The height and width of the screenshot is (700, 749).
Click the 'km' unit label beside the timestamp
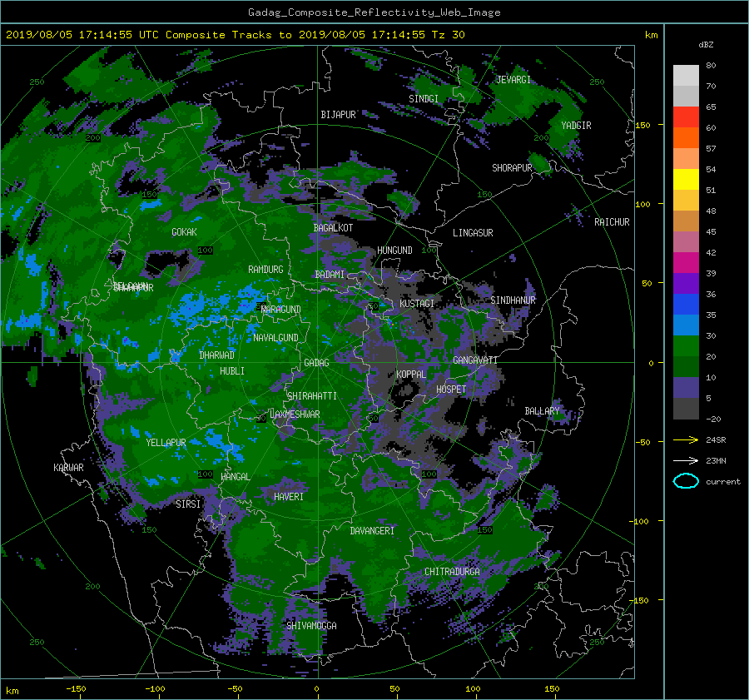(x=651, y=35)
